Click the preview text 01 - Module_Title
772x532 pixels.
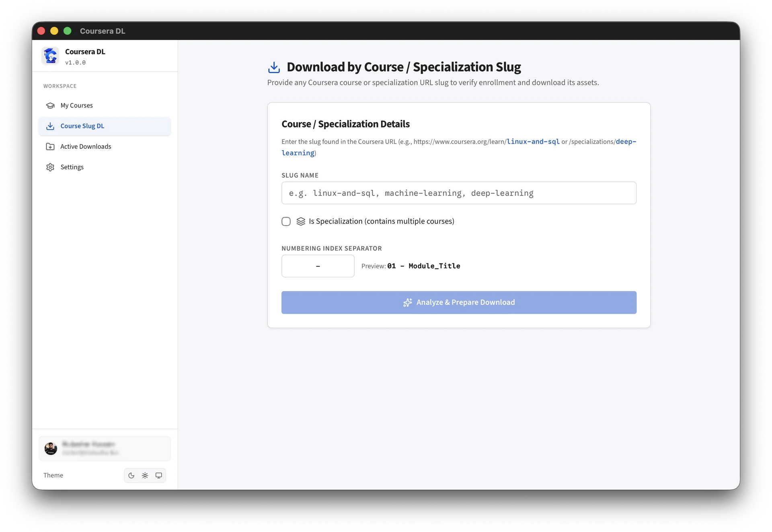tap(424, 266)
